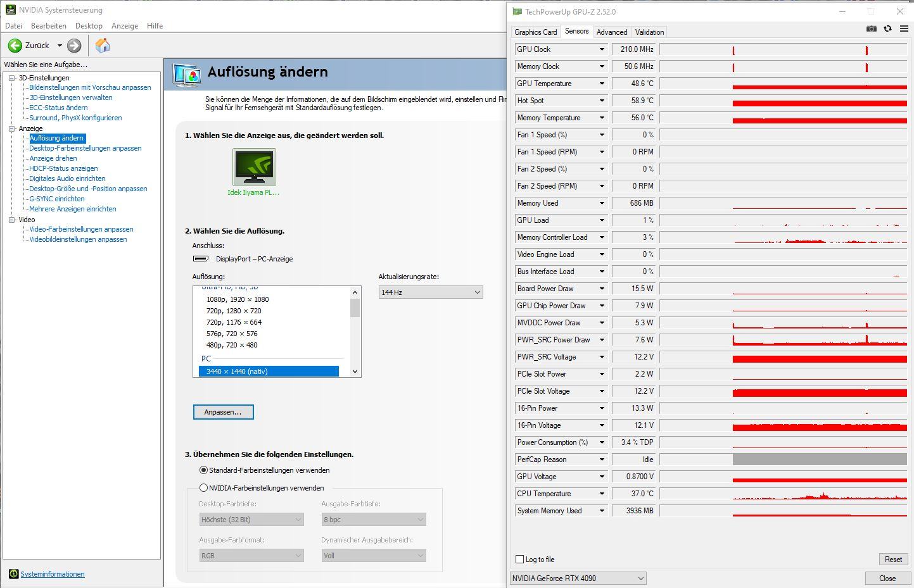Click the resolution list scrollbar thumb
The height and width of the screenshot is (588, 914).
click(x=355, y=308)
